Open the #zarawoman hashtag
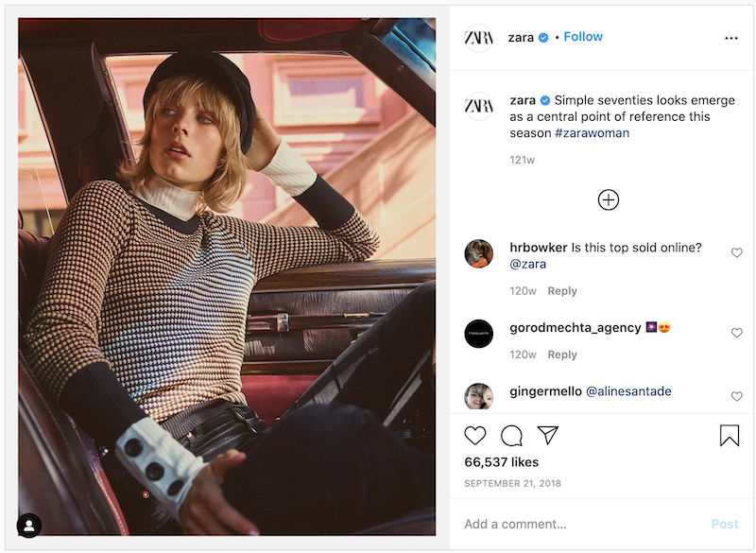 click(x=592, y=133)
